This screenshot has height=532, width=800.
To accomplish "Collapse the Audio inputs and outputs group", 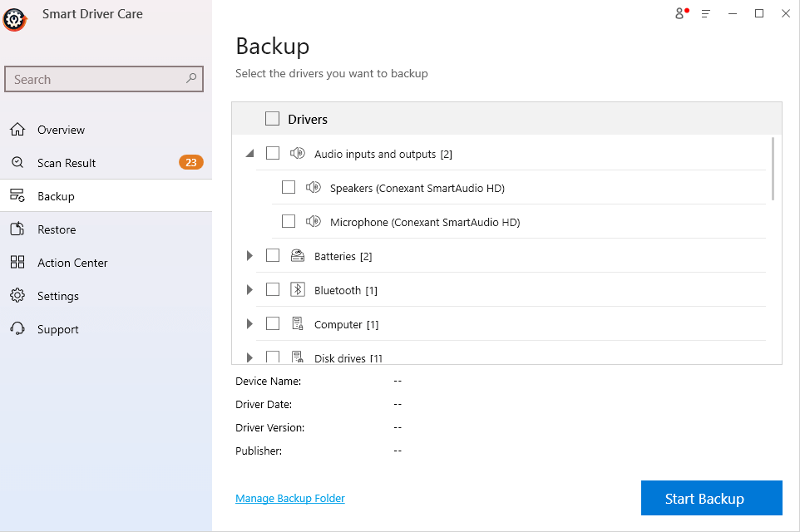I will tap(249, 154).
